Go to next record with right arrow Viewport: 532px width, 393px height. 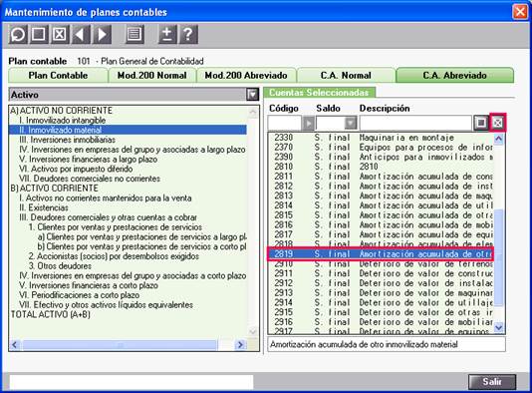tap(102, 34)
